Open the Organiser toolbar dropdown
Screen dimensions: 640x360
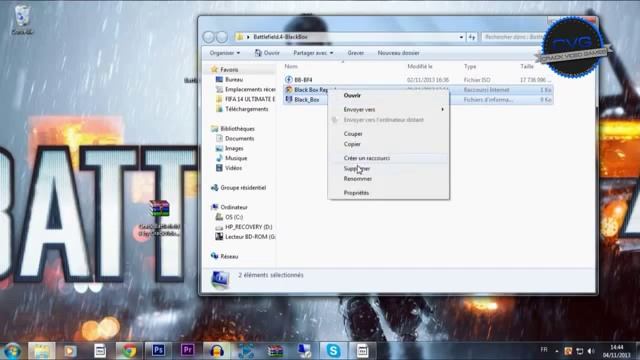pyautogui.click(x=225, y=53)
